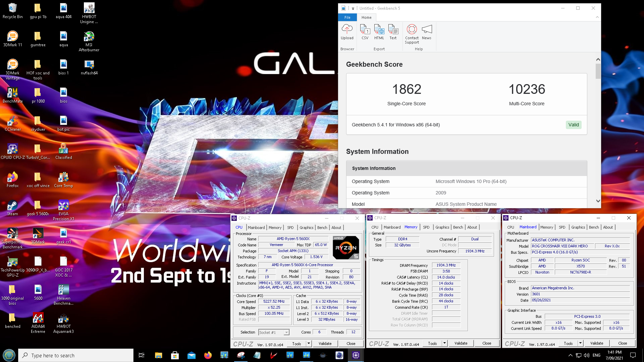Click Close button in left CPU-Z window
The image size is (644, 362).
coord(351,344)
